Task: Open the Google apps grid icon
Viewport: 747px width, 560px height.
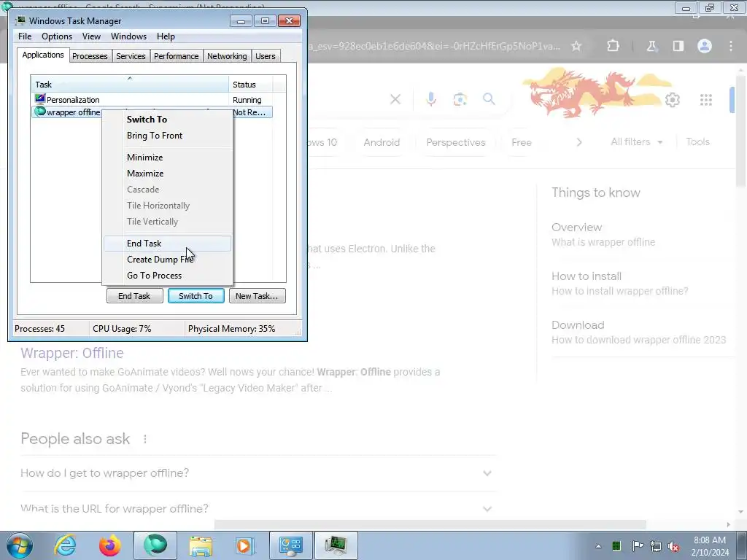Action: (706, 100)
